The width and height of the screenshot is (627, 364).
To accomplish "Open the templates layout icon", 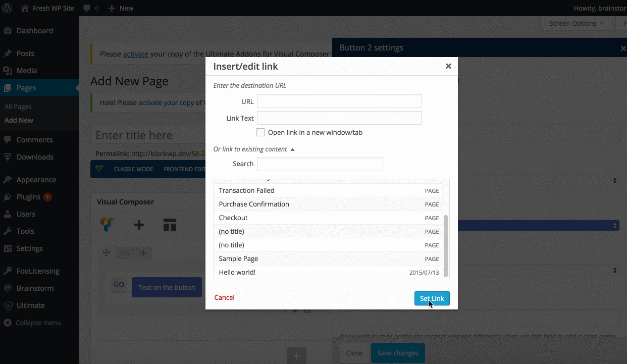I will pos(170,225).
